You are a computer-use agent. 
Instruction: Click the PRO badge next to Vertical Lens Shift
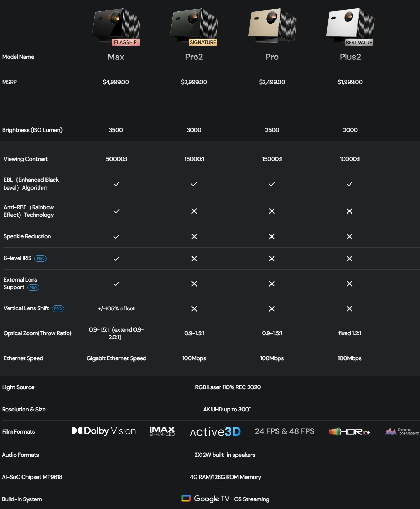tap(58, 309)
